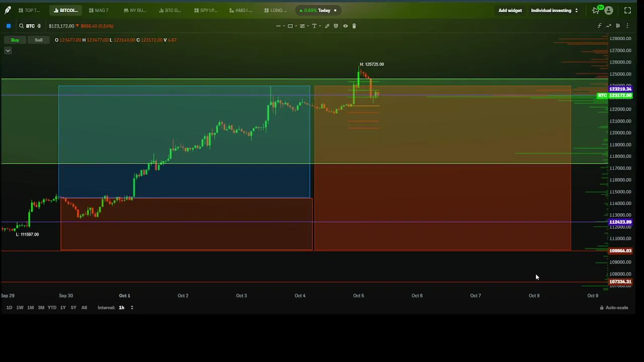Image resolution: width=644 pixels, height=362 pixels.
Task: Select the 1D time range
Action: pyautogui.click(x=9, y=308)
